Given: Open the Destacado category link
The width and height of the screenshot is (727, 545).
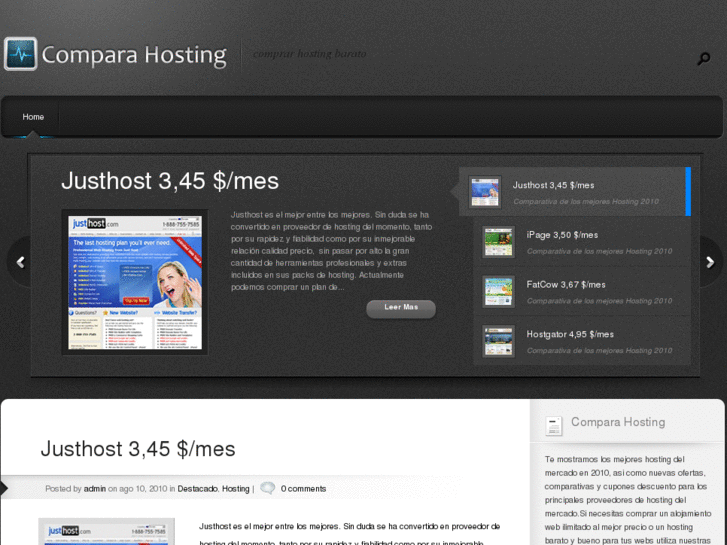Looking at the screenshot, I should pyautogui.click(x=198, y=488).
